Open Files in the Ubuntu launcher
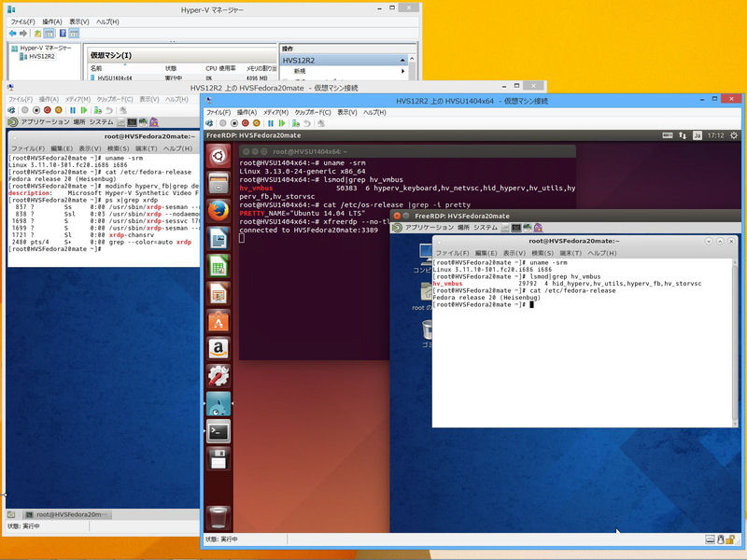This screenshot has width=747, height=560. (x=218, y=183)
